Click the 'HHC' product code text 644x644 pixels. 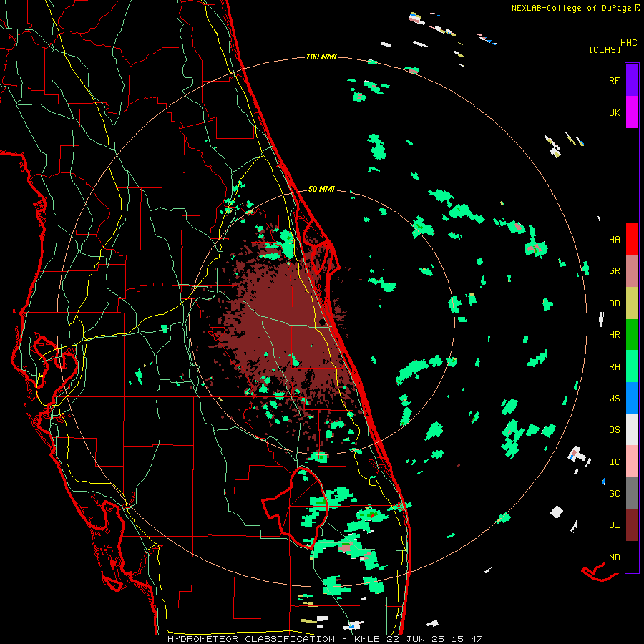(629, 43)
